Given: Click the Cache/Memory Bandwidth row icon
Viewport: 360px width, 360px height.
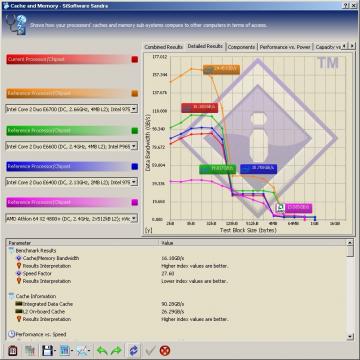Looking at the screenshot, I should pos(19,258).
